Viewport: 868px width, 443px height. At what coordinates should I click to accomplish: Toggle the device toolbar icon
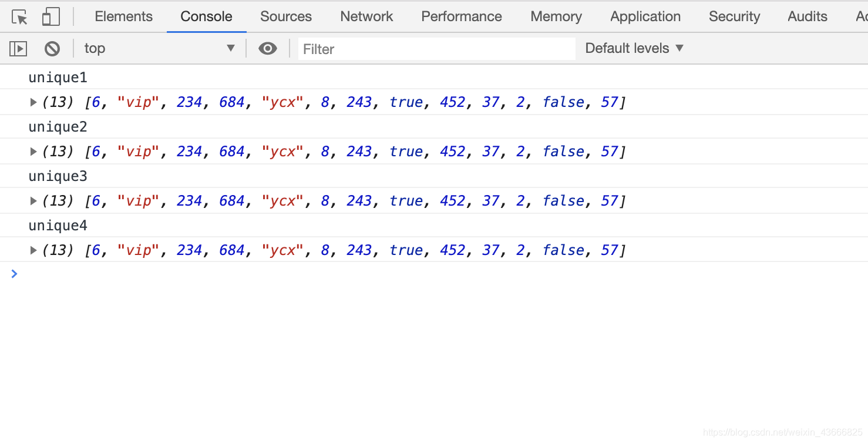(51, 17)
